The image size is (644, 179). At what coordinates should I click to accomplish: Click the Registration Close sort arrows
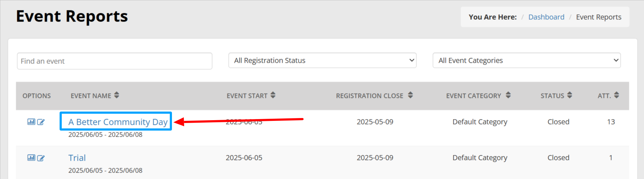[x=410, y=95]
